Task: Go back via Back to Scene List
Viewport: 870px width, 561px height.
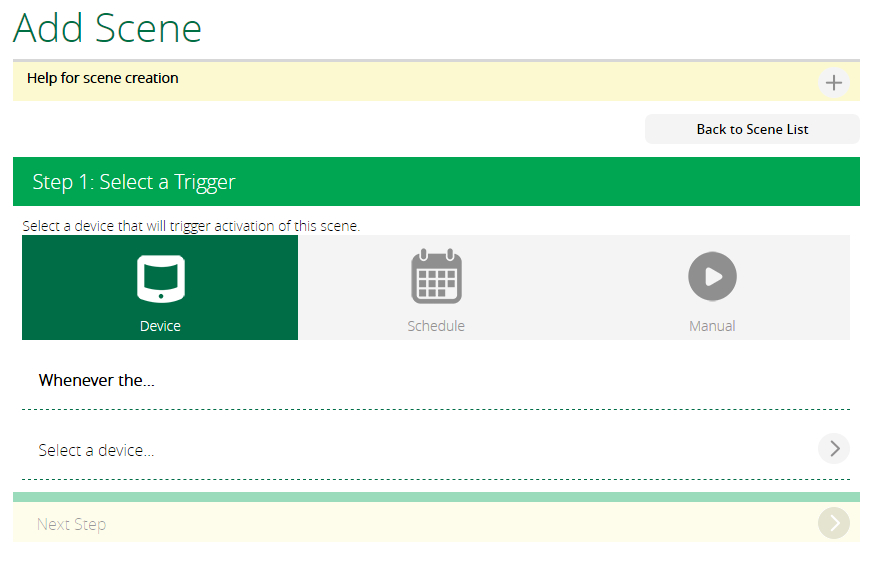Action: pos(752,129)
